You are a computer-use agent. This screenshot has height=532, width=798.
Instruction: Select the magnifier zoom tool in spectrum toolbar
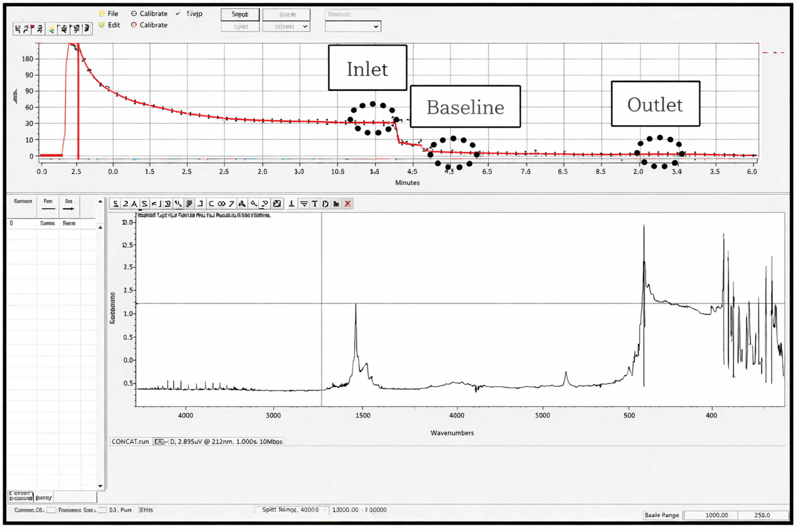[x=253, y=204]
